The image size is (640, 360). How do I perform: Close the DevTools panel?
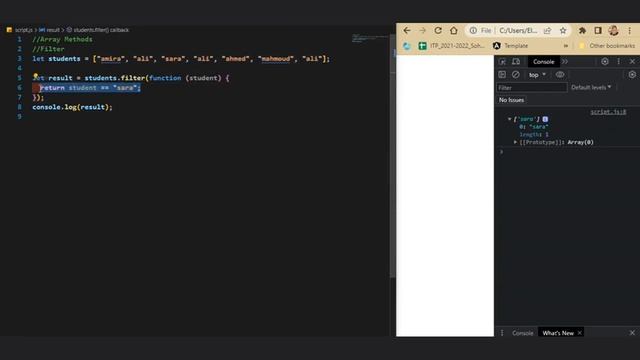(x=632, y=62)
